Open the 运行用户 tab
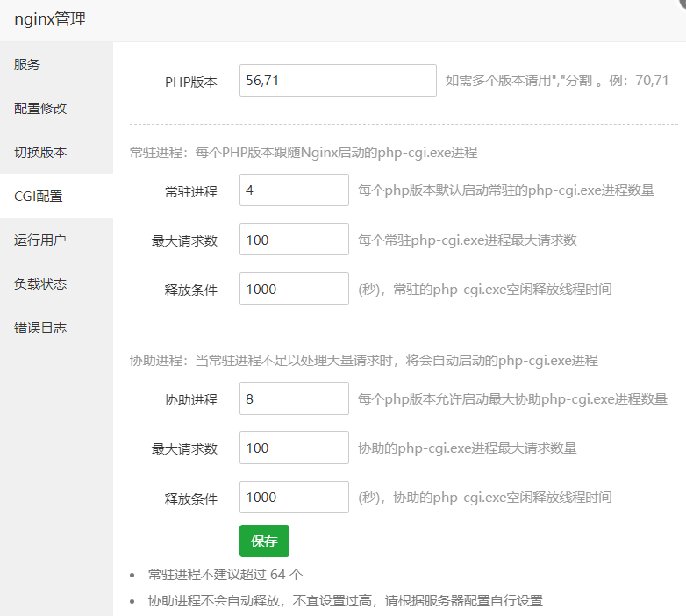 [x=56, y=240]
